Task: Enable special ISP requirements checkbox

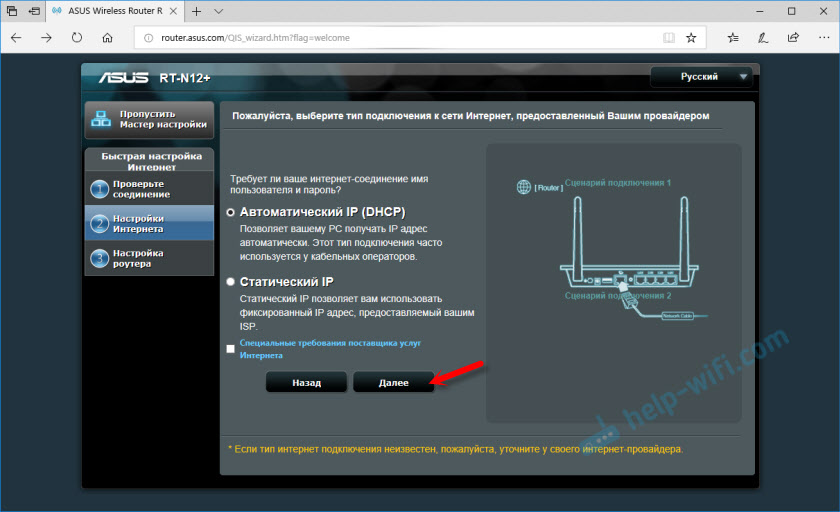Action: tap(231, 348)
